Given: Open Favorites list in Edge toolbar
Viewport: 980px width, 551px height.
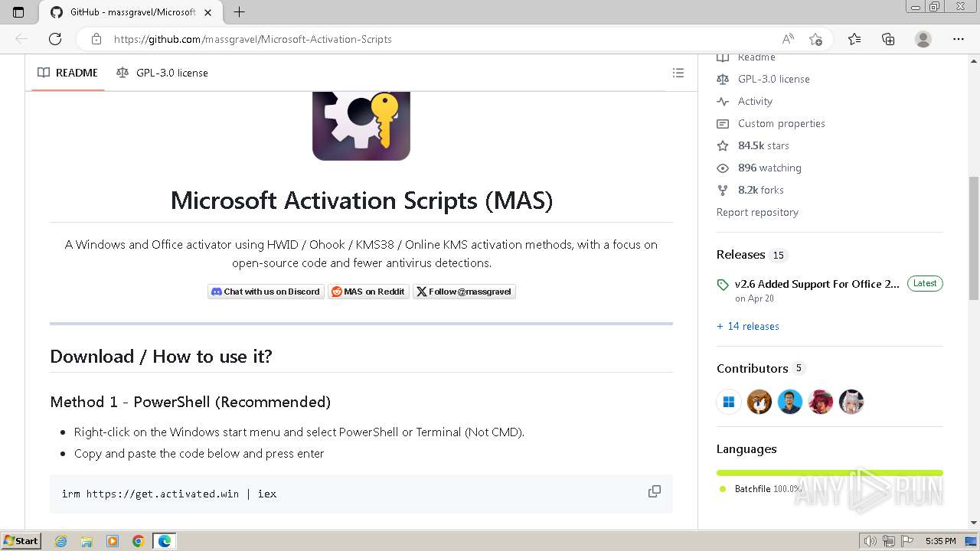Looking at the screenshot, I should tap(854, 39).
